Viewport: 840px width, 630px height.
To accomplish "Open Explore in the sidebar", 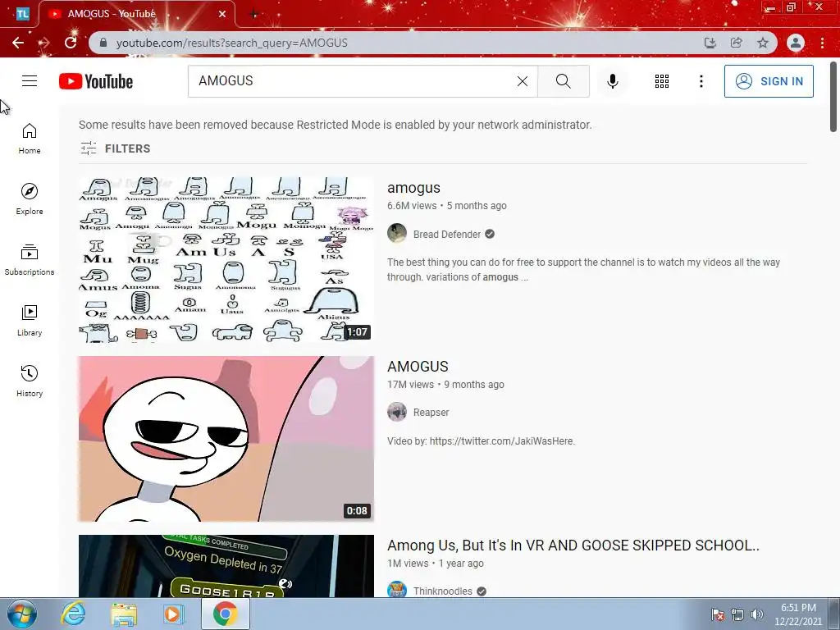I will [x=30, y=199].
